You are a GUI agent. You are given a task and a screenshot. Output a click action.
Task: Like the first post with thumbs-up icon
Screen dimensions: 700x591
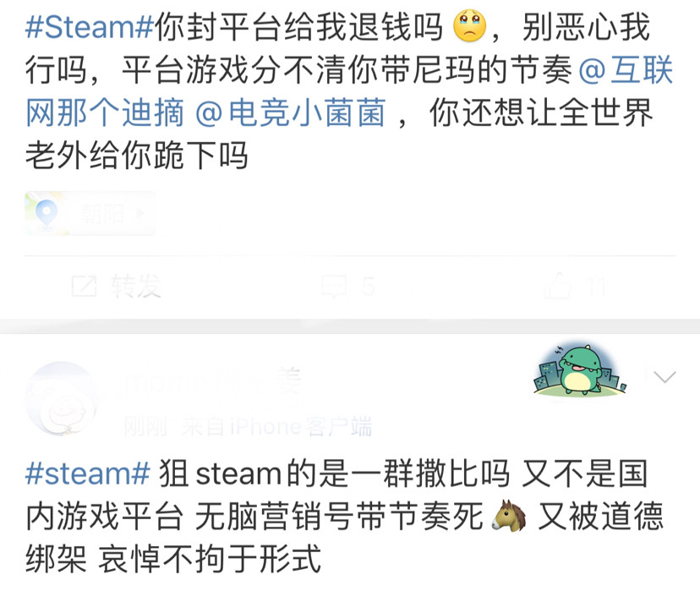(x=558, y=285)
